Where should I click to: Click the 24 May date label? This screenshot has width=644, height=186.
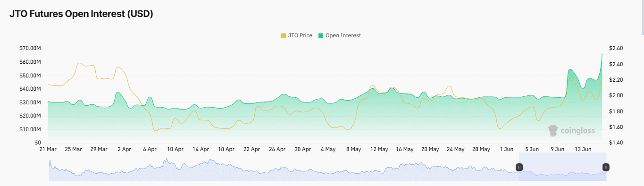tap(455, 149)
